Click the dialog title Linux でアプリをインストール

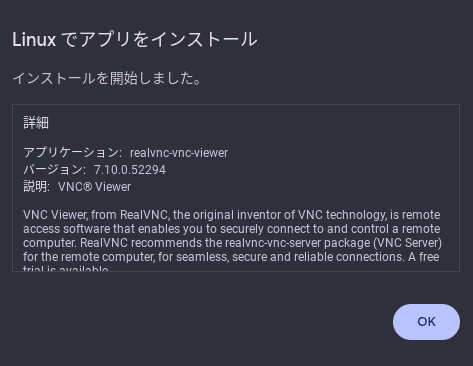click(135, 39)
